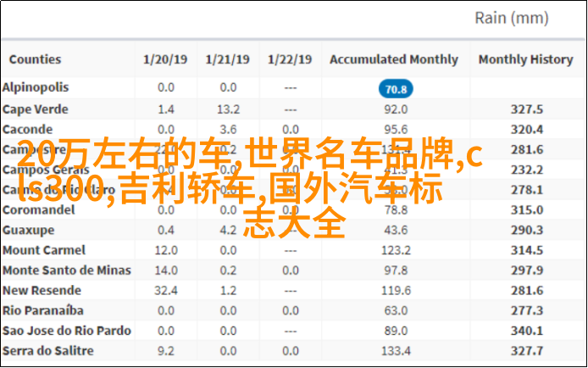Select the New Resende county name
The height and width of the screenshot is (368, 588).
pyautogui.click(x=42, y=290)
